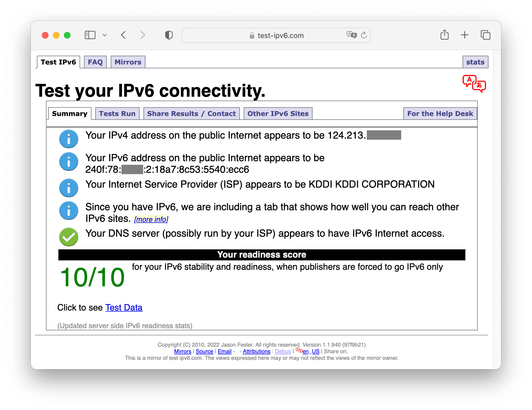Image resolution: width=532 pixels, height=410 pixels.
Task: Add a new tab with plus icon
Action: point(465,35)
